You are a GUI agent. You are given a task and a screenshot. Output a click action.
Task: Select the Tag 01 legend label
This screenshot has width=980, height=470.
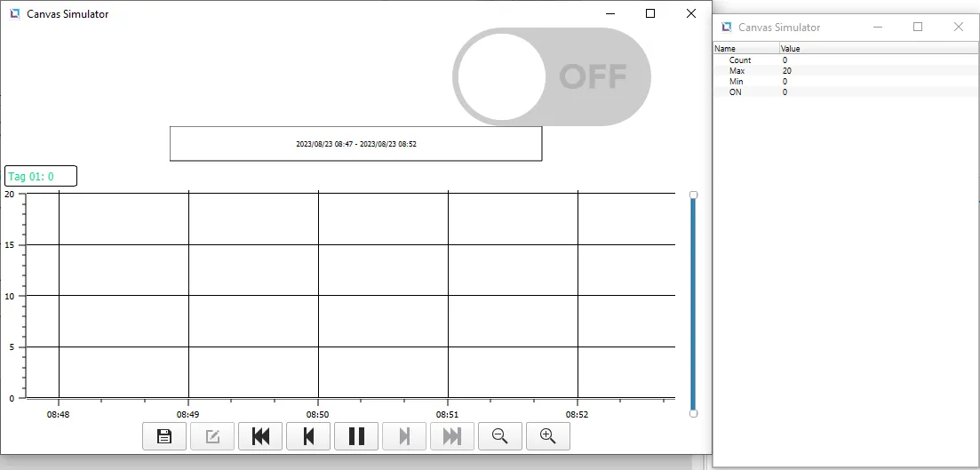[x=41, y=177]
